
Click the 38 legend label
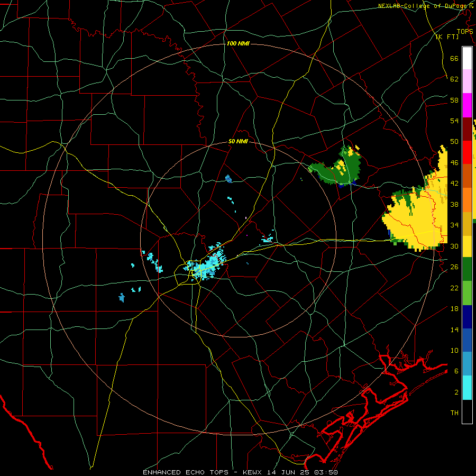[454, 204]
